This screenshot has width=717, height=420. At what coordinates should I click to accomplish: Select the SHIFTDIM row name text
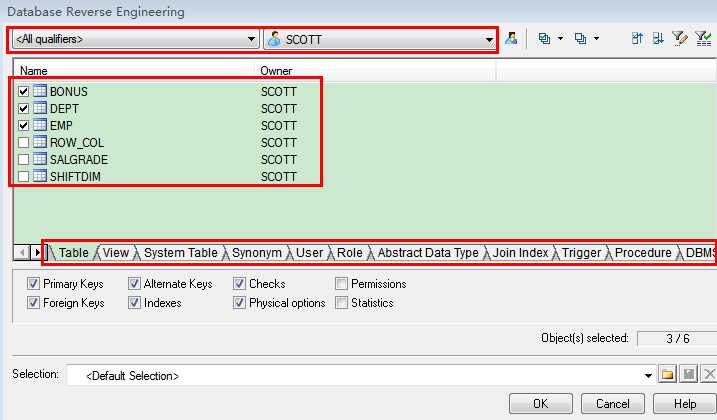click(75, 177)
